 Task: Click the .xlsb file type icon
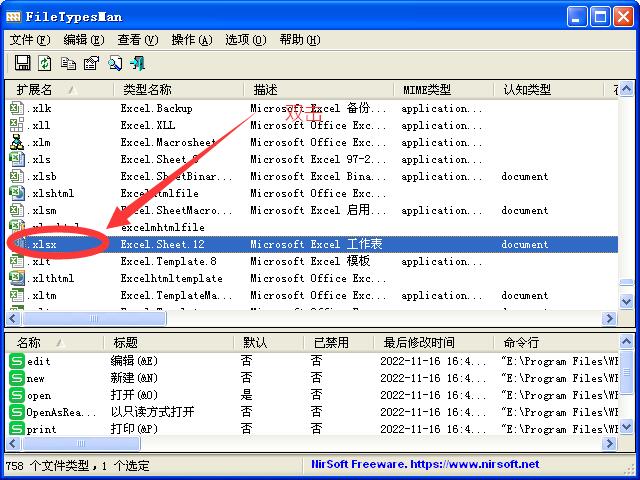(x=17, y=176)
